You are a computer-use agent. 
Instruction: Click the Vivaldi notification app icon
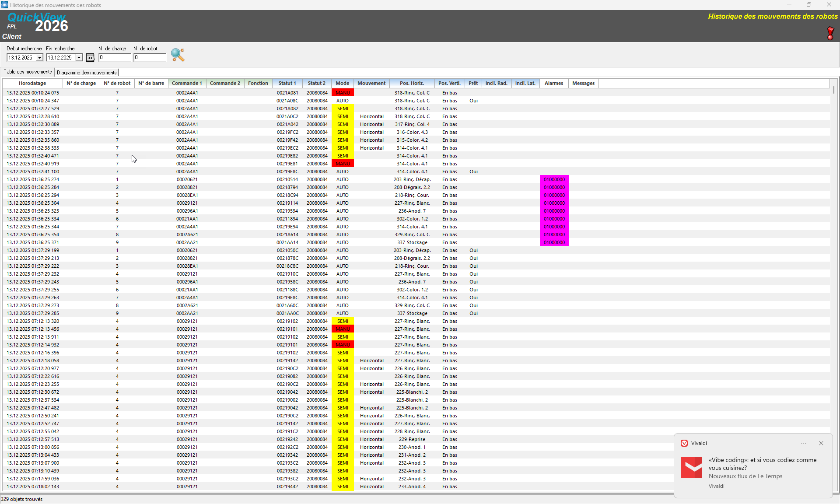[x=684, y=443]
